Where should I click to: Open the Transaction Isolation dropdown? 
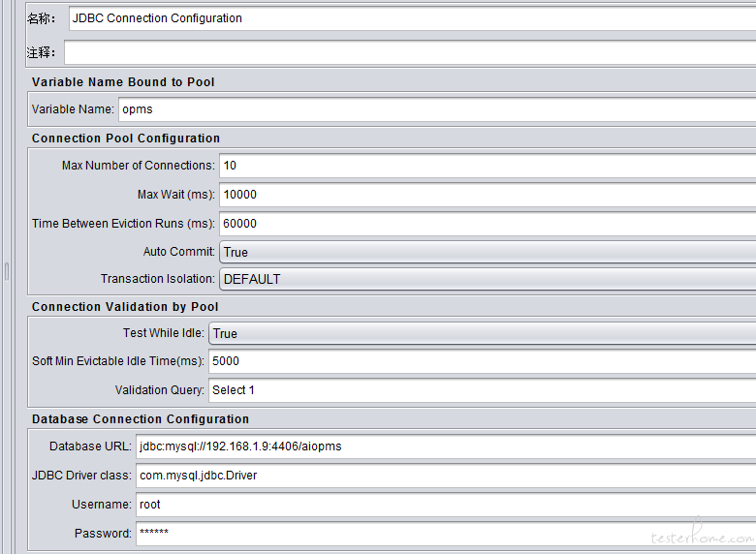pos(488,279)
